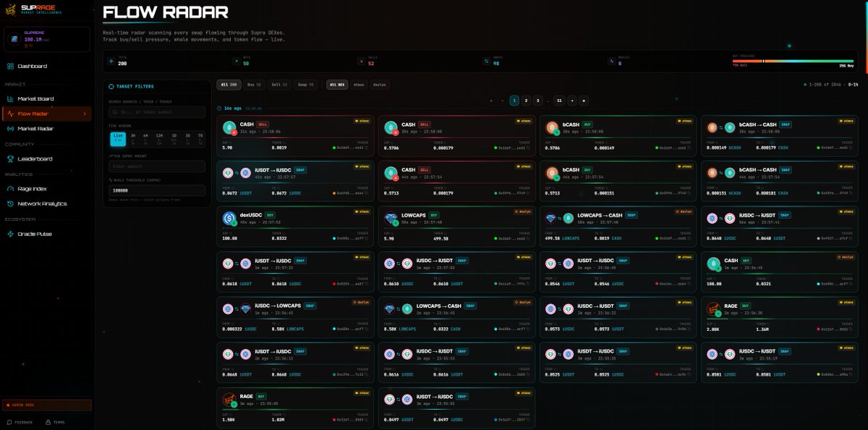The width and height of the screenshot is (868, 430).
Task: Click the Buys stat arrow icon
Action: point(237,61)
